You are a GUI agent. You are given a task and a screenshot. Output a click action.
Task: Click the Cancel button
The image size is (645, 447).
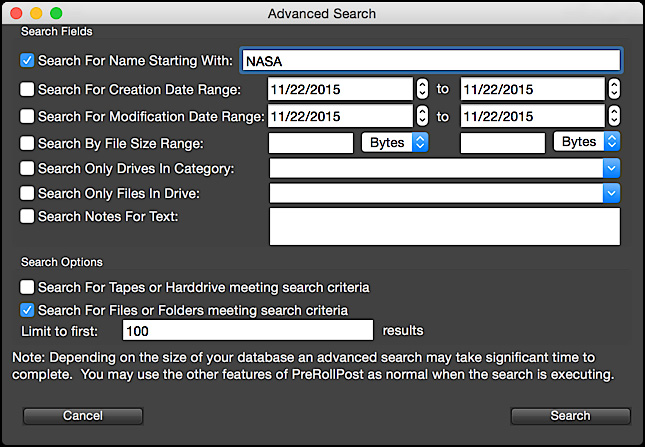click(83, 416)
